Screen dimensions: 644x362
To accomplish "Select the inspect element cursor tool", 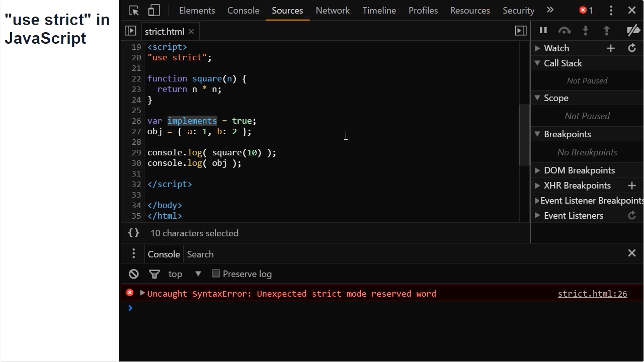I will (x=134, y=10).
